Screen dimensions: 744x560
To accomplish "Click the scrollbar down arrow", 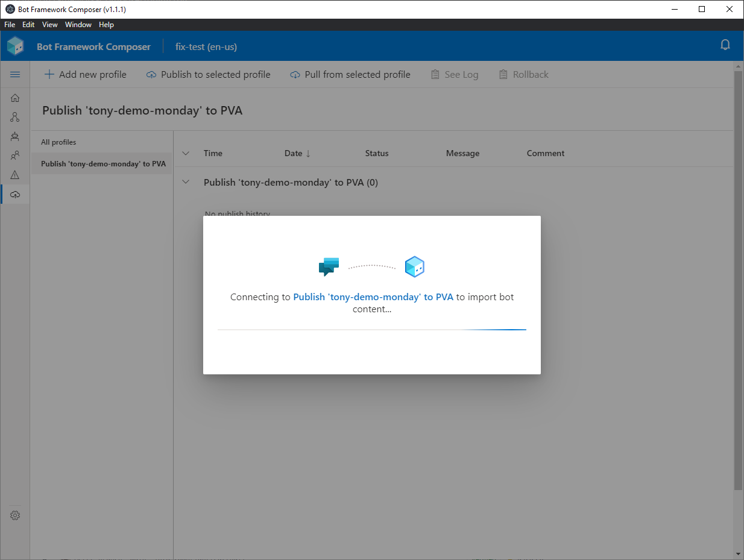I will [739, 554].
